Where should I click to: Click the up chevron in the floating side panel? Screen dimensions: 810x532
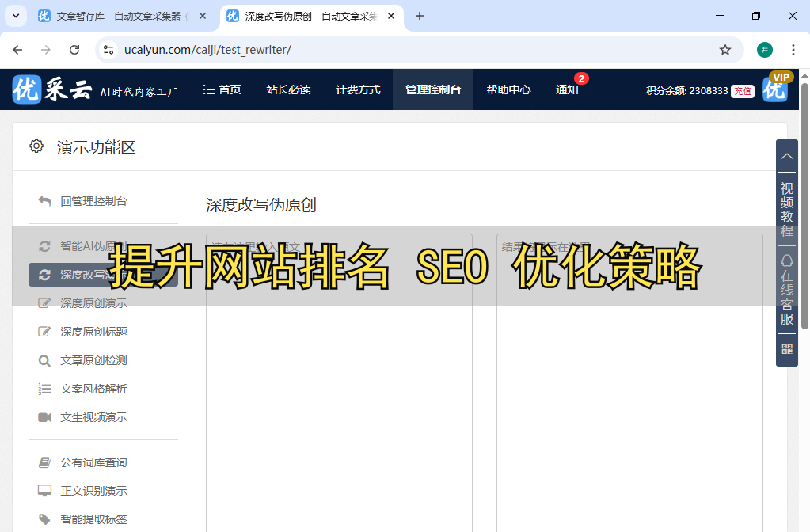(x=787, y=156)
